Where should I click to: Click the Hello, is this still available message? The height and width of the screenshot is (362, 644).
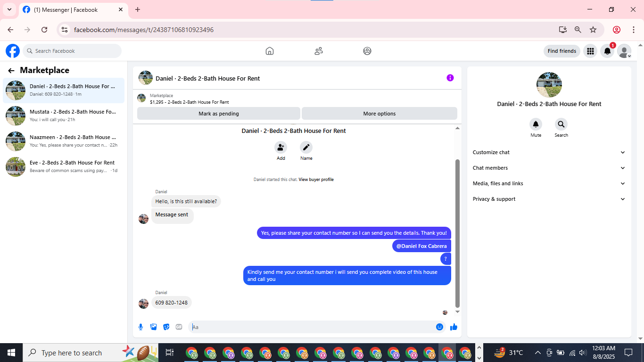(186, 201)
